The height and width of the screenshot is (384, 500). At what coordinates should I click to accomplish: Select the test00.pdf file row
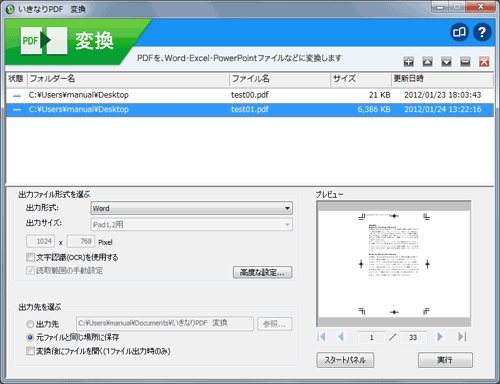[250, 95]
